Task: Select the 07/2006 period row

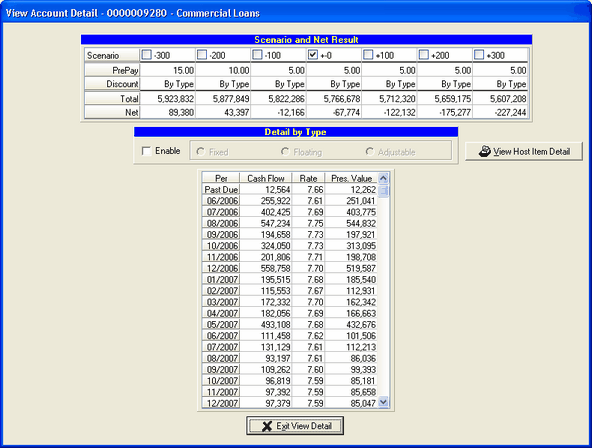Action: coord(290,212)
